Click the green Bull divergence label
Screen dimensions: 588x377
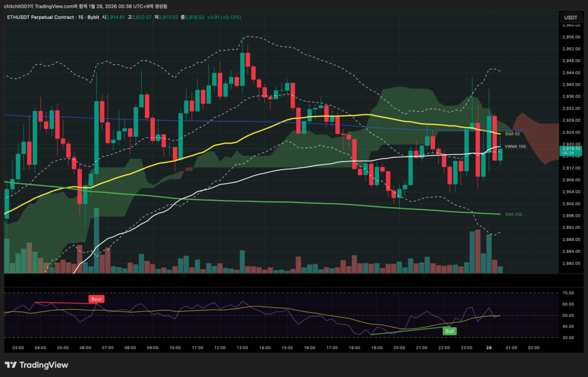point(449,330)
